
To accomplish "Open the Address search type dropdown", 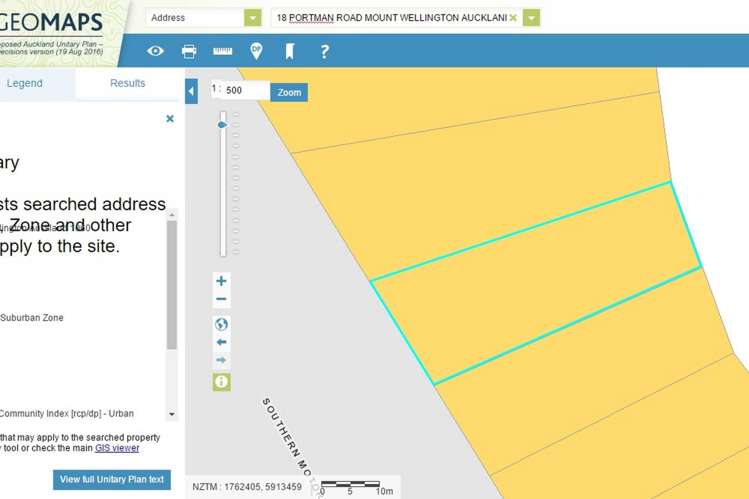I will click(252, 18).
